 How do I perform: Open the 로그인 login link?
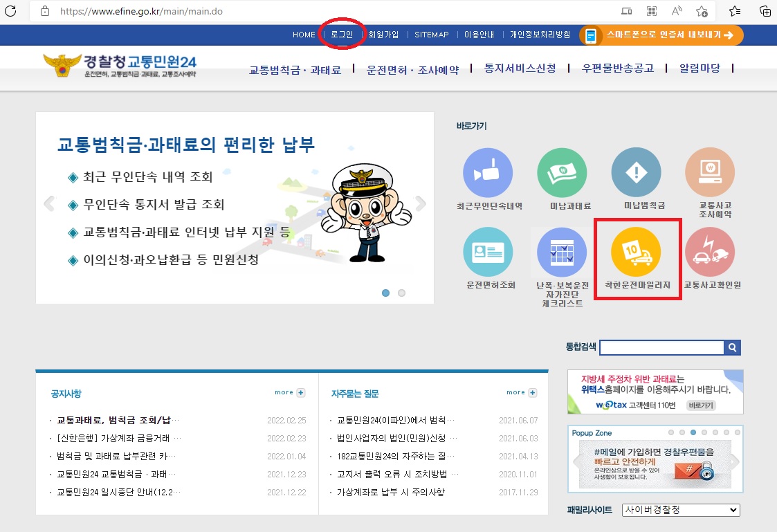pyautogui.click(x=342, y=34)
